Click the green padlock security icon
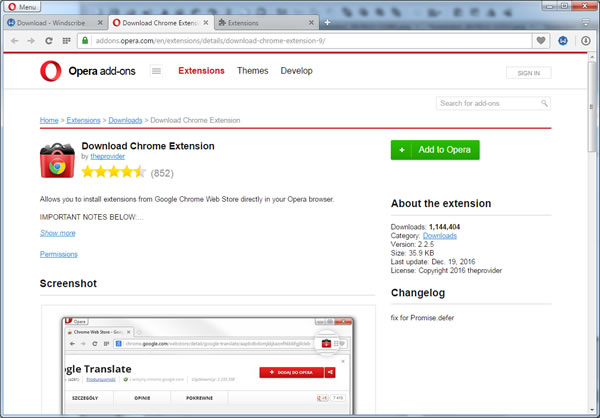This screenshot has width=600, height=418. click(x=85, y=41)
